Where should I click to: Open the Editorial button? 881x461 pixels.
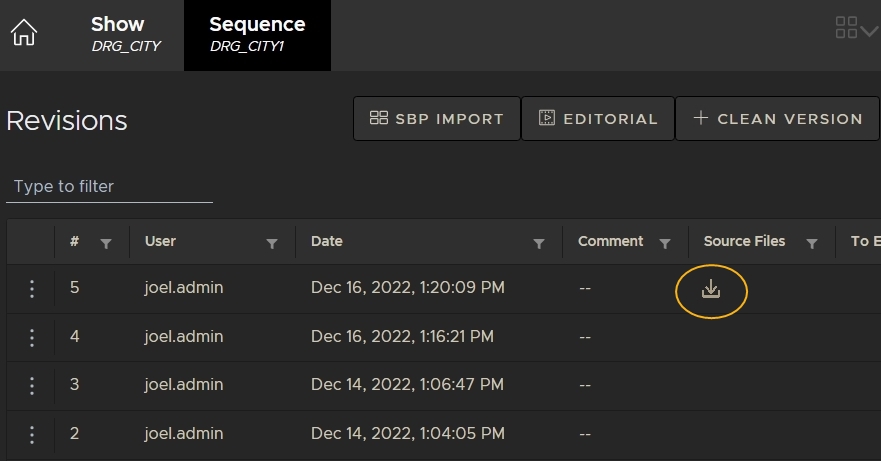[598, 119]
